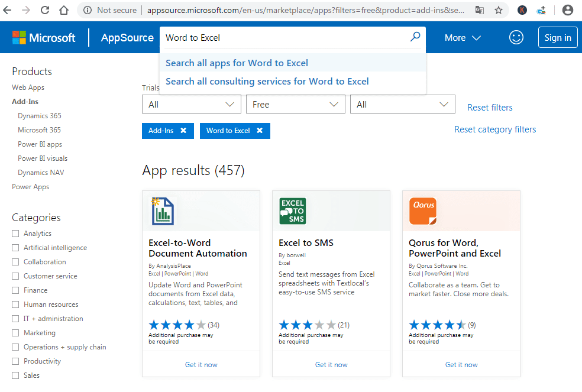Viewport: 582px width, 392px height.
Task: Open the Trials dropdown set to All
Action: [x=192, y=104]
